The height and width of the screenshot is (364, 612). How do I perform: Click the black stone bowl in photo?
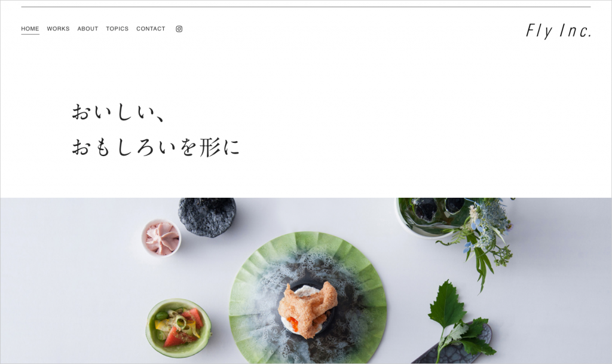pyautogui.click(x=207, y=217)
